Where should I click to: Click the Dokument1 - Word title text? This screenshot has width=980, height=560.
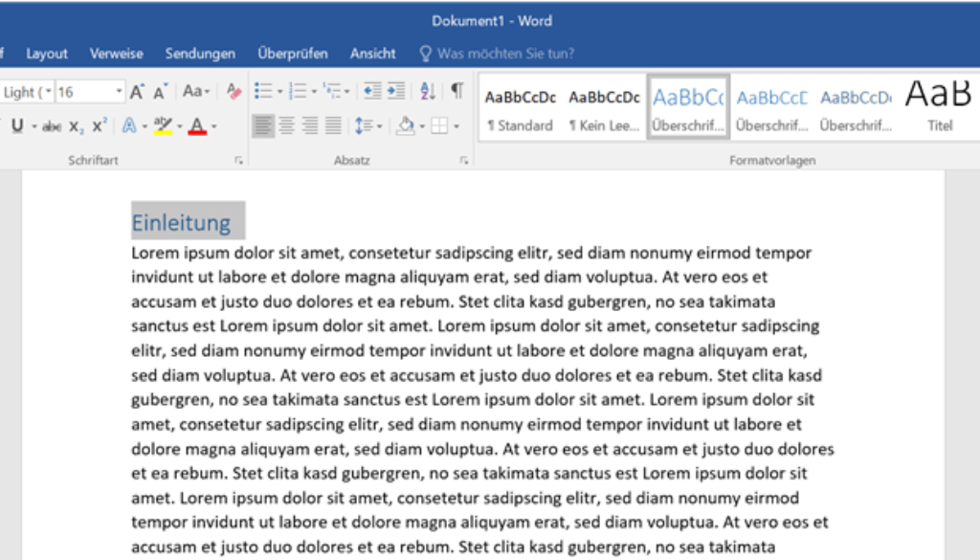pos(492,21)
